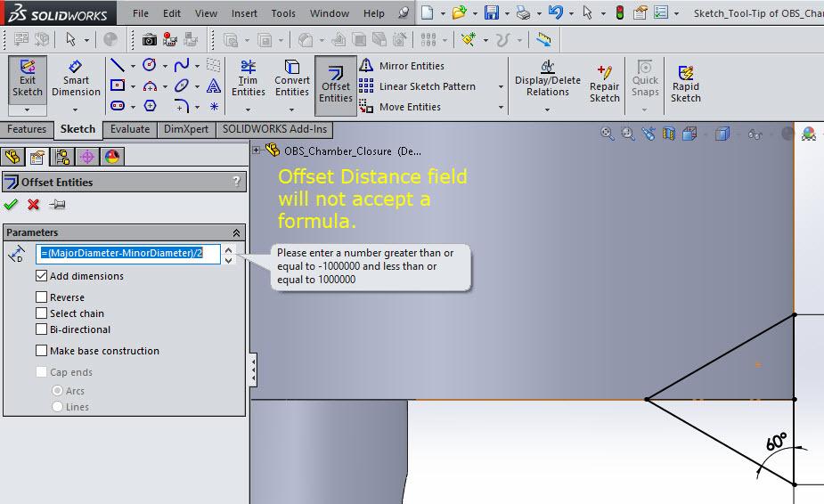Open Smart Dimension dropdown arrow
The image size is (824, 504).
point(75,110)
